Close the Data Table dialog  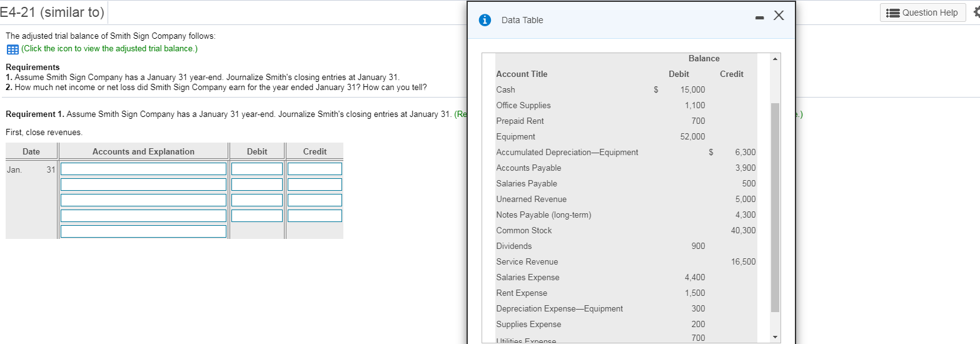click(779, 17)
